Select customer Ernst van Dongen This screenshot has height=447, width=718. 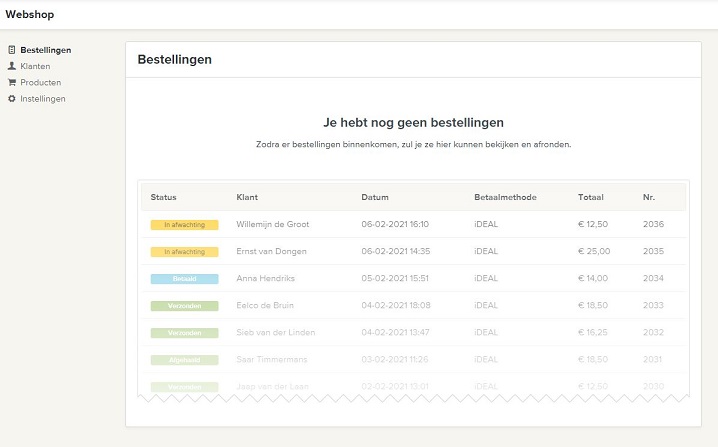tap(271, 251)
